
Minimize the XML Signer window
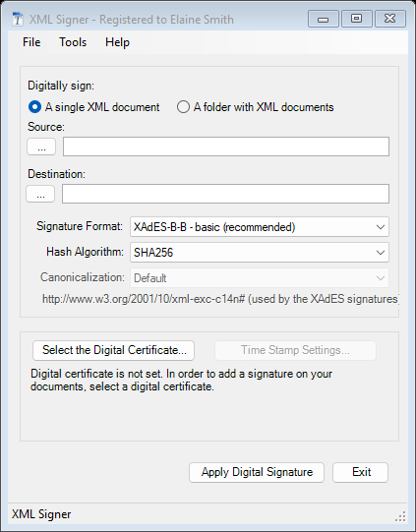point(324,19)
